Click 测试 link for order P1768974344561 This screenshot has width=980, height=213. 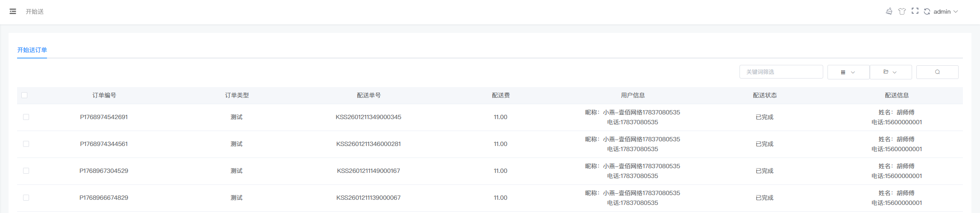pos(237,144)
